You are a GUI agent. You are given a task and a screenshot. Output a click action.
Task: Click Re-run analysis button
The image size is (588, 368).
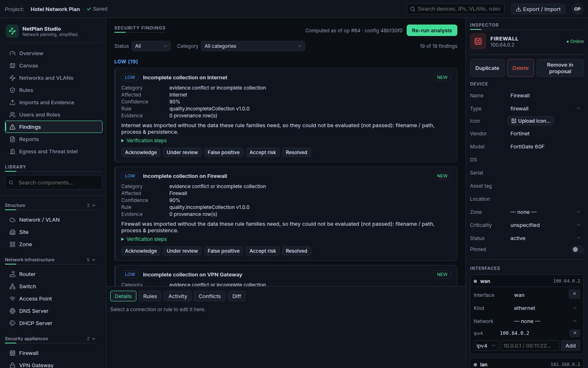[432, 30]
